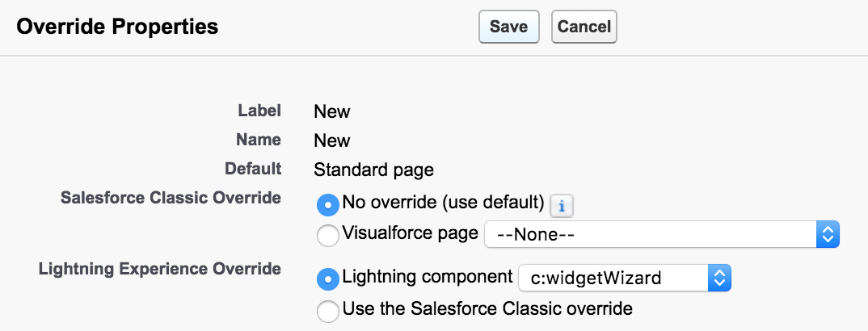Image resolution: width=868 pixels, height=331 pixels.
Task: Enable Use the Salesforce Classic override option
Action: point(328,309)
